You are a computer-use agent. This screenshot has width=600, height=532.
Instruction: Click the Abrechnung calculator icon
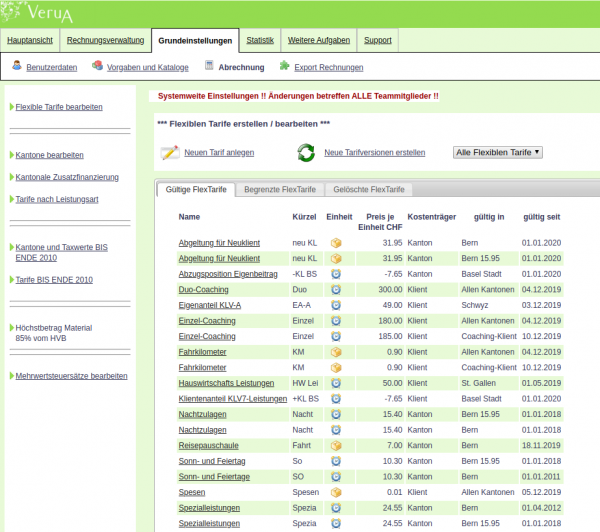[x=209, y=65]
